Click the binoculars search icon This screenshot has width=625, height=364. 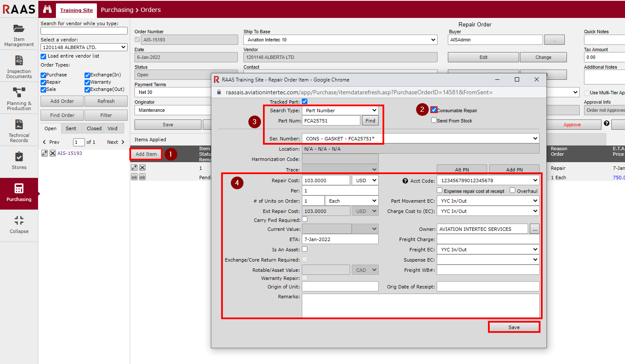pyautogui.click(x=47, y=9)
